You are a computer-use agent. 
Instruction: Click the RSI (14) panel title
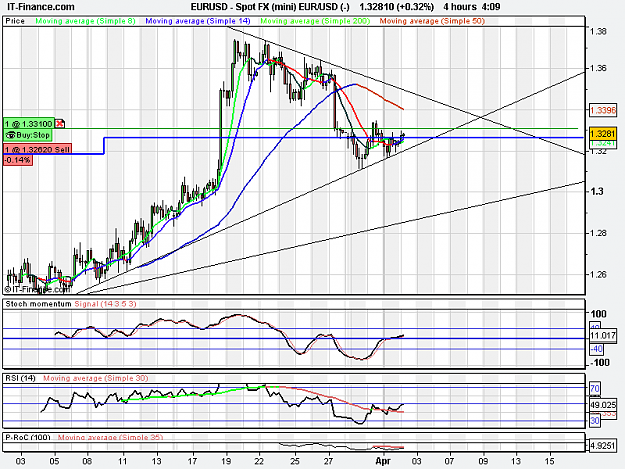tap(20, 378)
